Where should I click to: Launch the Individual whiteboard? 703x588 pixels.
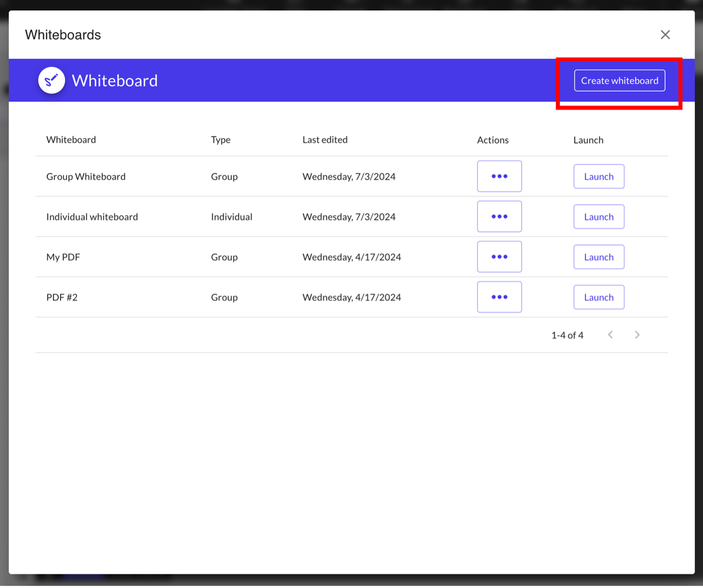[598, 217]
